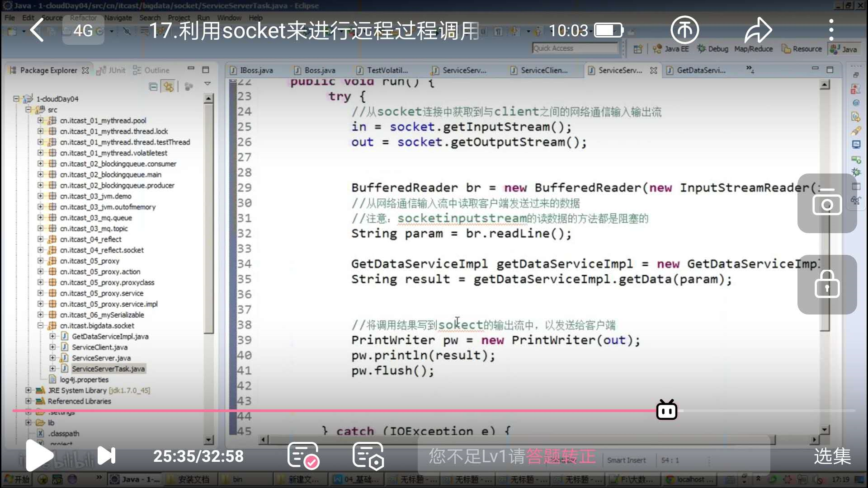Image resolution: width=868 pixels, height=488 pixels.
Task: Open the Boss.java editor tab
Action: tap(315, 70)
